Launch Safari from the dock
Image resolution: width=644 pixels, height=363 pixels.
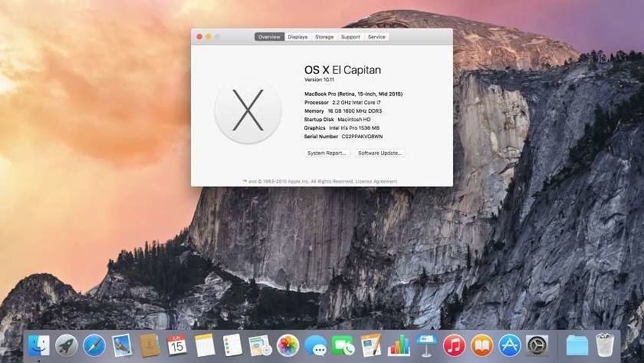coord(94,346)
